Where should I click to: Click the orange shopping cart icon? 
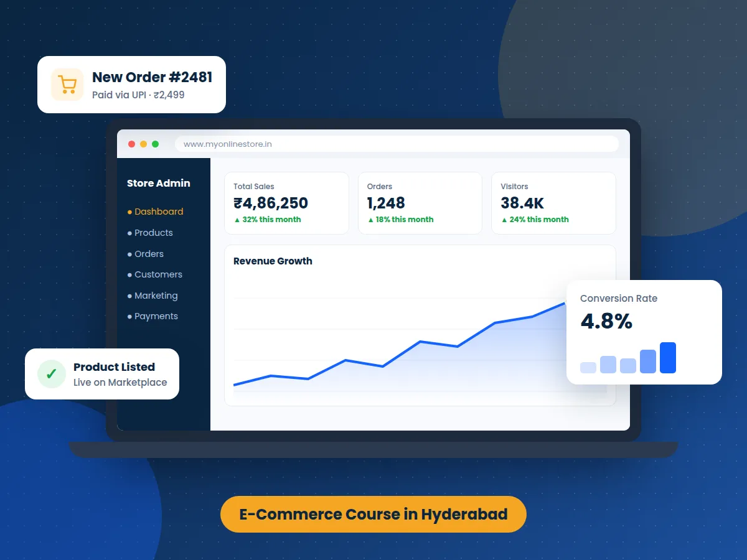coord(67,84)
